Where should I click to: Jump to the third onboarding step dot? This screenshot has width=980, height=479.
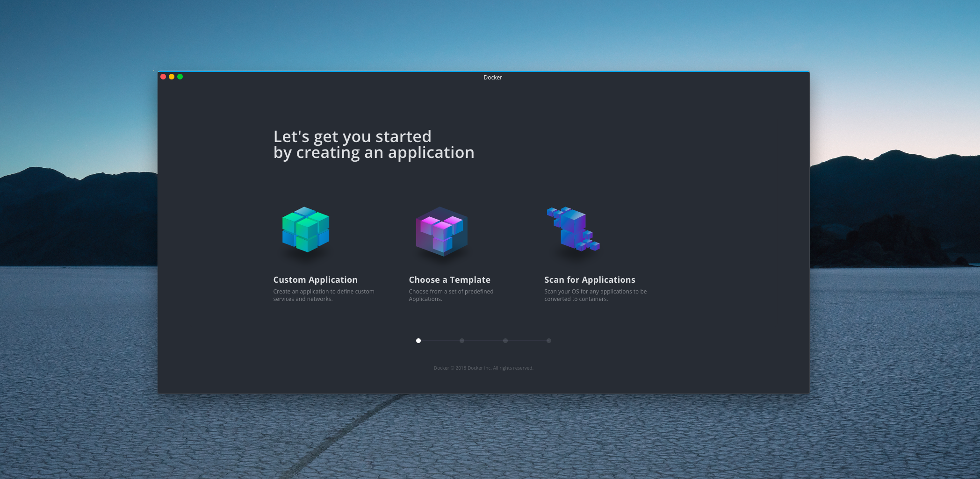coord(505,341)
